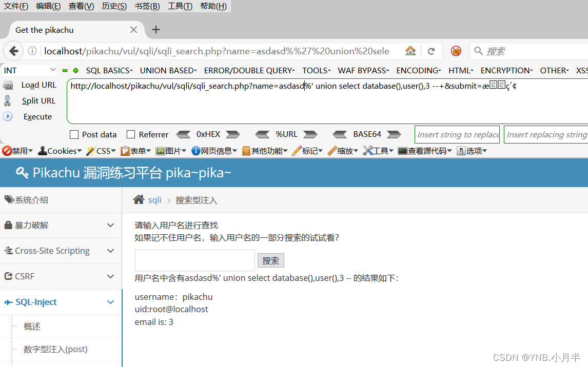
Task: Click the username search input field
Action: click(194, 260)
